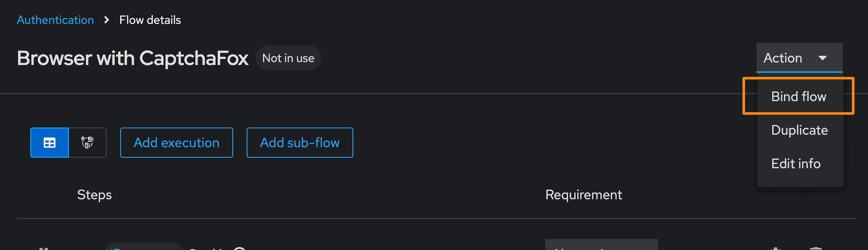The height and width of the screenshot is (250, 868).
Task: Open the first step's requirement dropdown
Action: [x=601, y=246]
